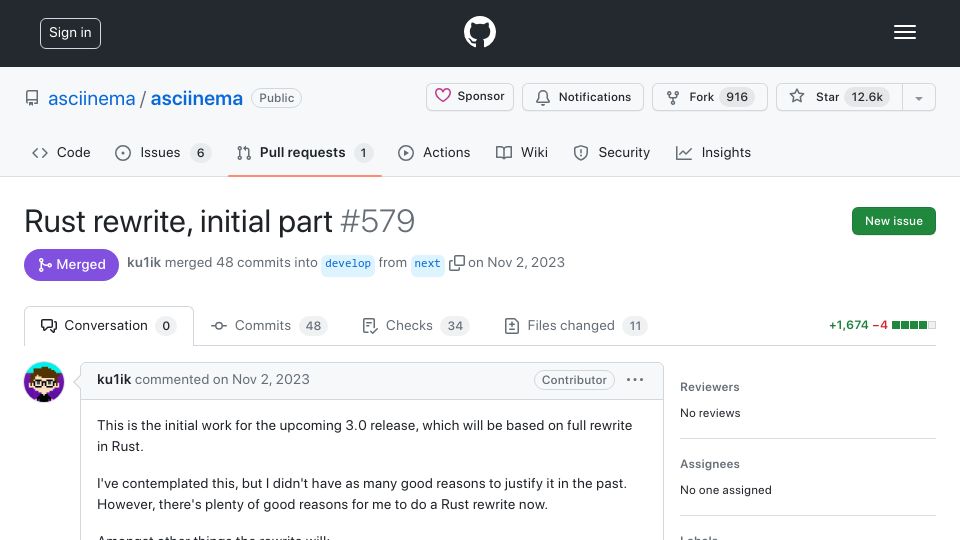Expand the Star lists dropdown arrow
This screenshot has width=960, height=540.
(x=918, y=98)
